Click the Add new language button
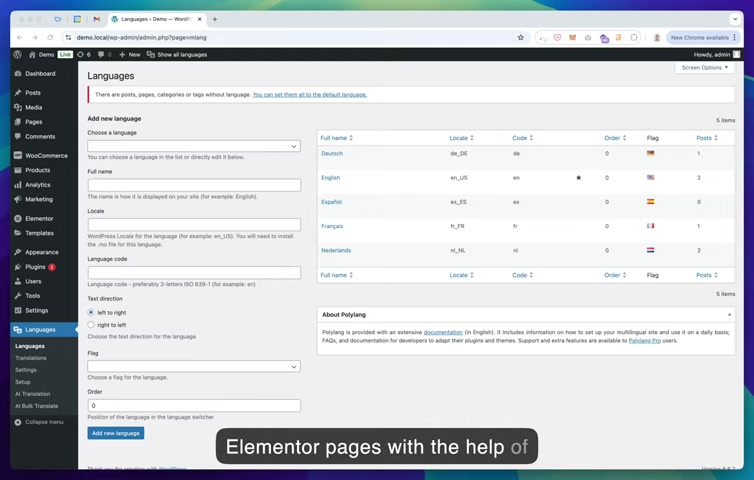 115,433
